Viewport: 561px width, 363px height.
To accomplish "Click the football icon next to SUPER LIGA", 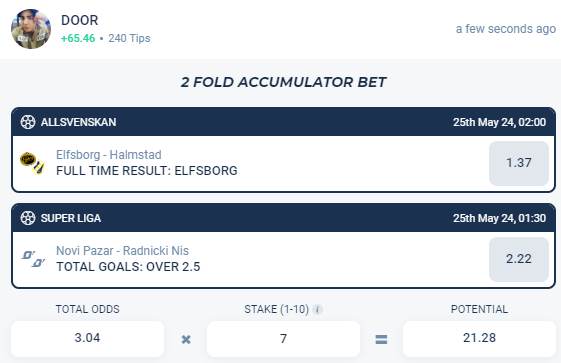I will pyautogui.click(x=28, y=218).
